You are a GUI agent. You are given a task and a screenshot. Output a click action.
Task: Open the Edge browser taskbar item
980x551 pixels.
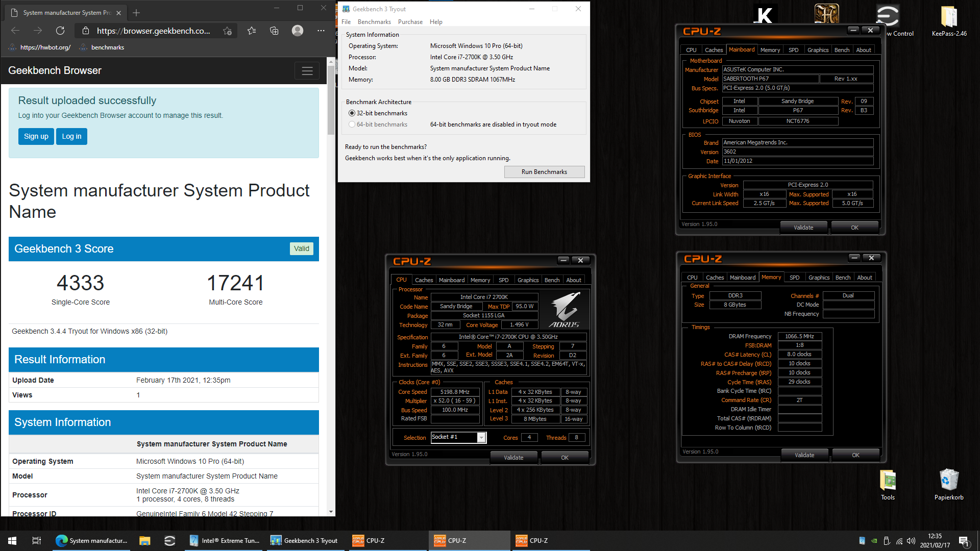point(92,541)
